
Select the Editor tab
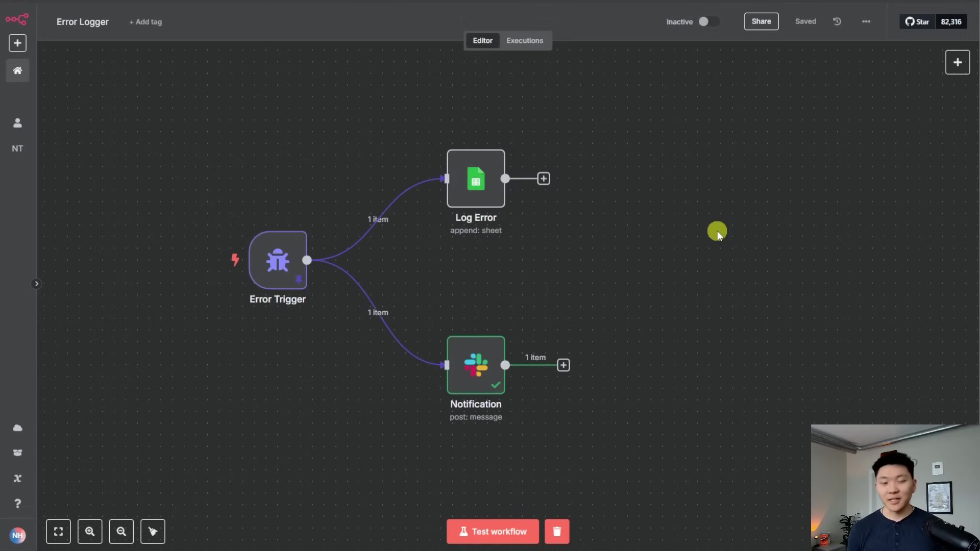click(482, 40)
